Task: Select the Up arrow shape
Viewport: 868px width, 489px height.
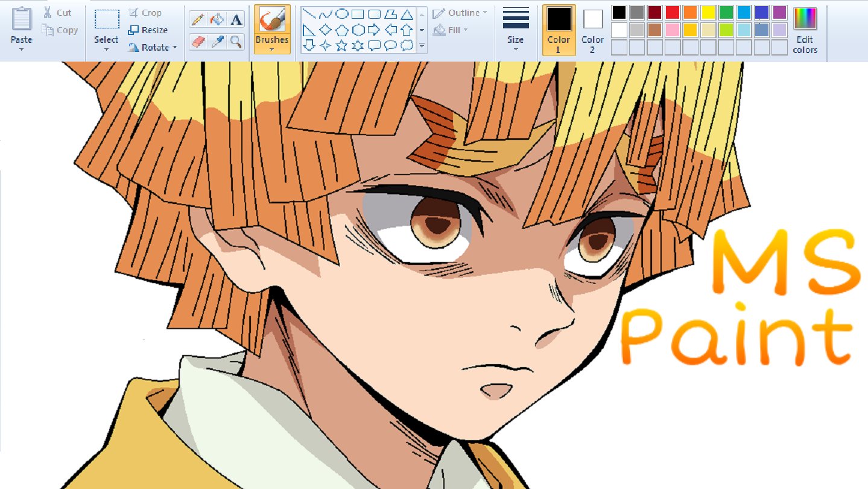Action: point(407,30)
